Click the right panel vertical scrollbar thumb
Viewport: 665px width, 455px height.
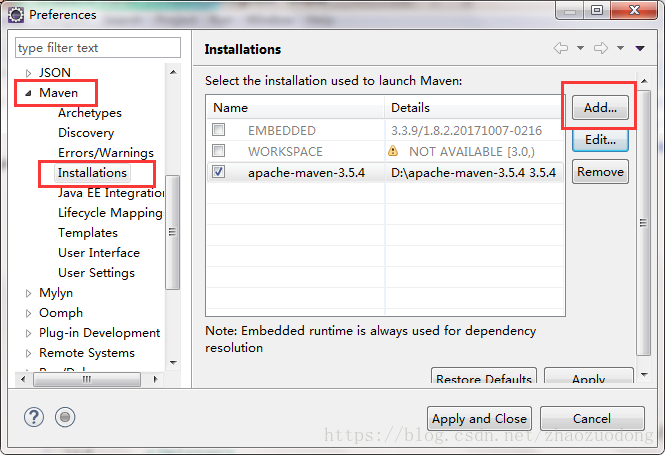644,223
